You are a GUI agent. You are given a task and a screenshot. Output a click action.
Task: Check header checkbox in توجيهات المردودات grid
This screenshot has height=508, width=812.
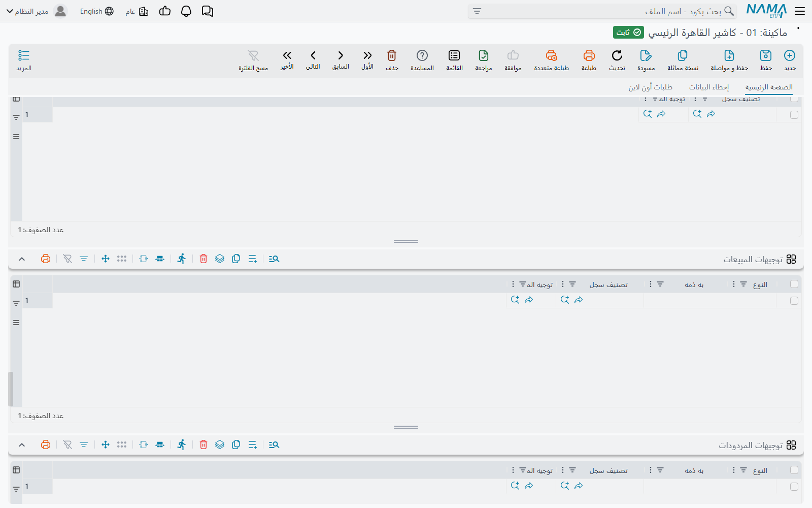click(794, 470)
